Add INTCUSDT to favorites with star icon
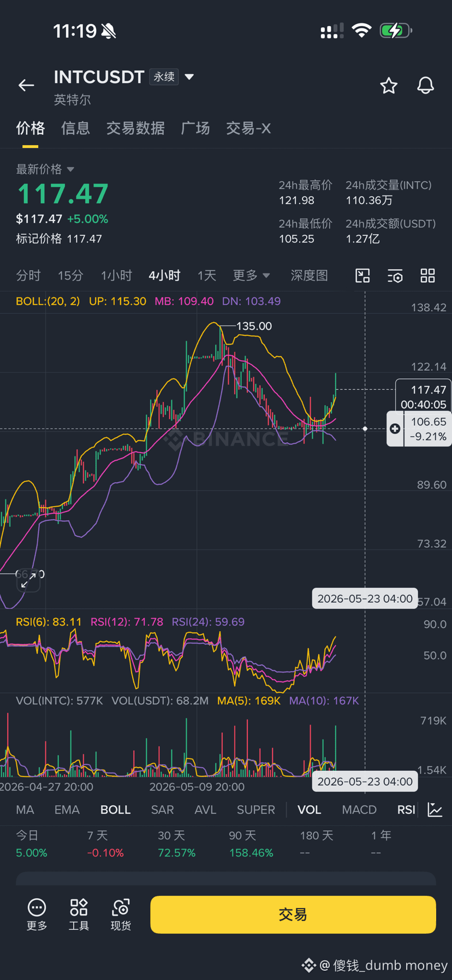The width and height of the screenshot is (452, 980). click(389, 86)
